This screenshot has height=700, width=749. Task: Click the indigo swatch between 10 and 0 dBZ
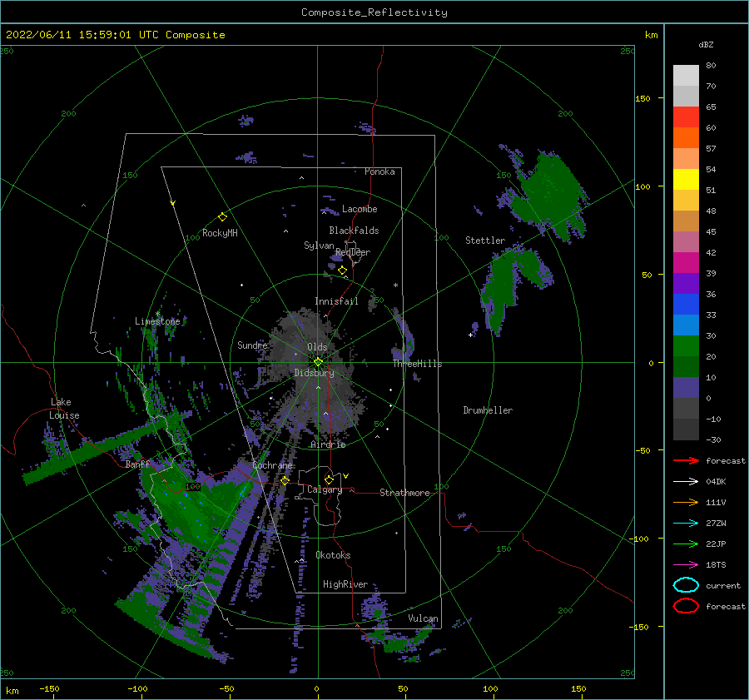point(686,388)
